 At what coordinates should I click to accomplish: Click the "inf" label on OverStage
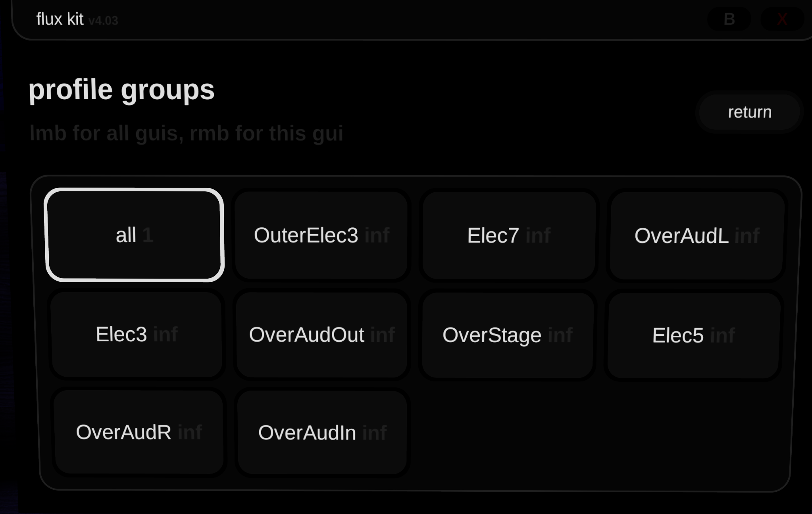tap(560, 335)
